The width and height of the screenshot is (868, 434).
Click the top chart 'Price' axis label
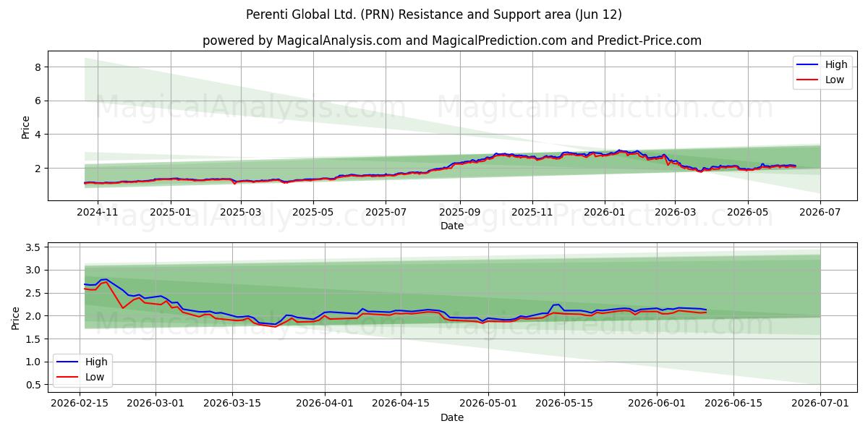click(25, 126)
